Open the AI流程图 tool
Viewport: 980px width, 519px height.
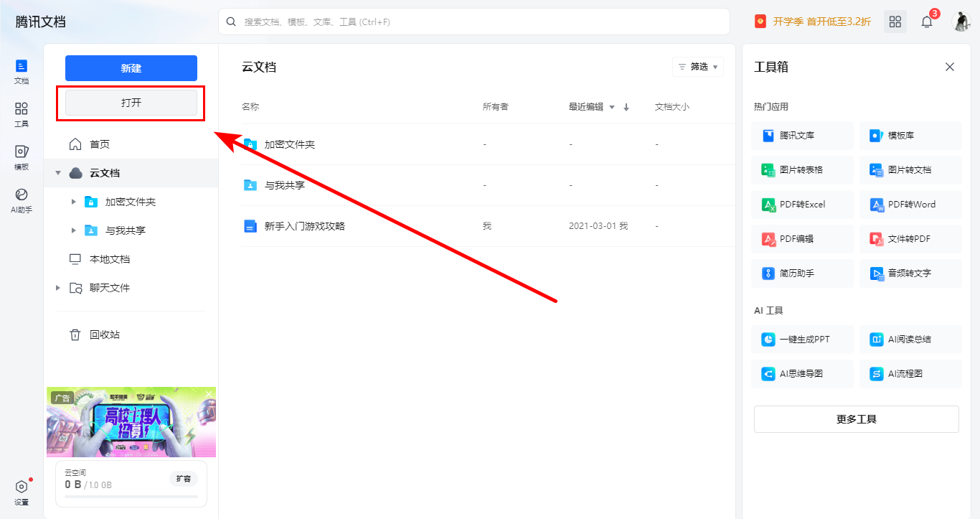click(x=910, y=373)
